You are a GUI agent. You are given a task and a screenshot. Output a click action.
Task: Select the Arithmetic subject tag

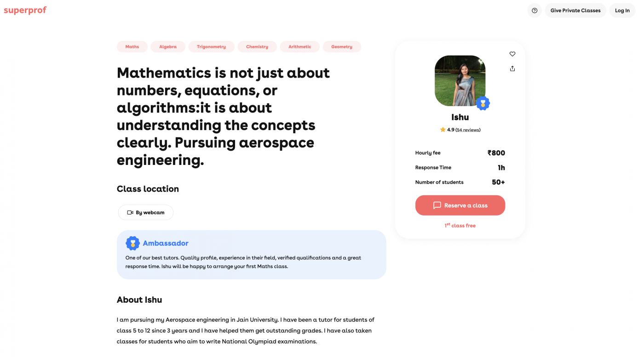299,47
